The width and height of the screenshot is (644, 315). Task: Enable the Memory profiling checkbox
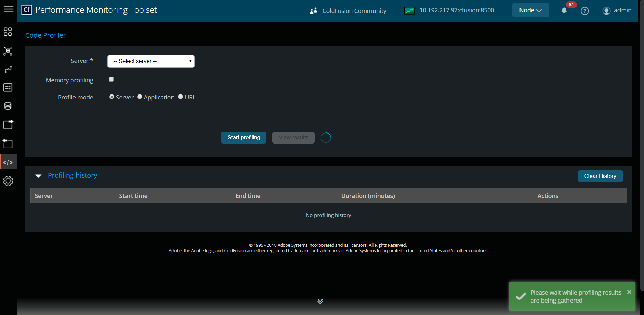[111, 80]
